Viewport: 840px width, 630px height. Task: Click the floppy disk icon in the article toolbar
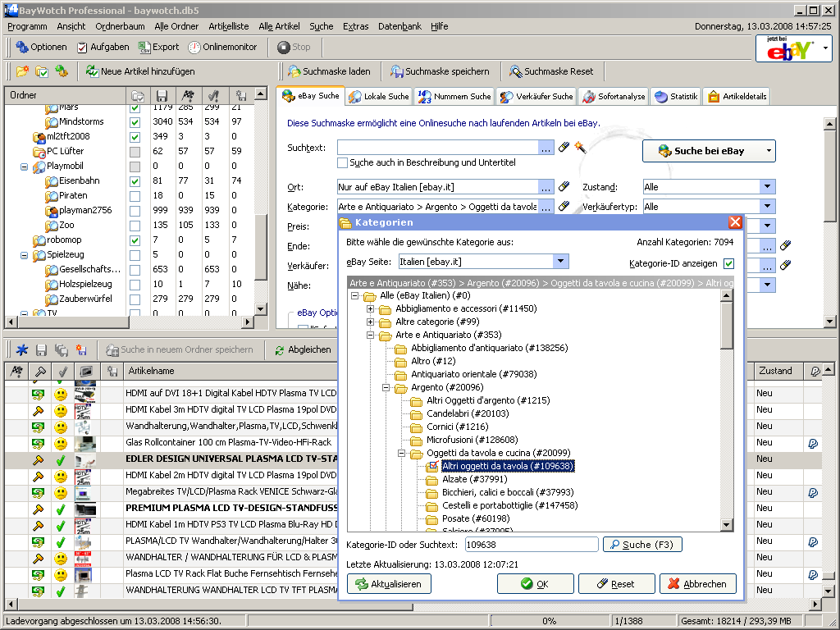41,349
